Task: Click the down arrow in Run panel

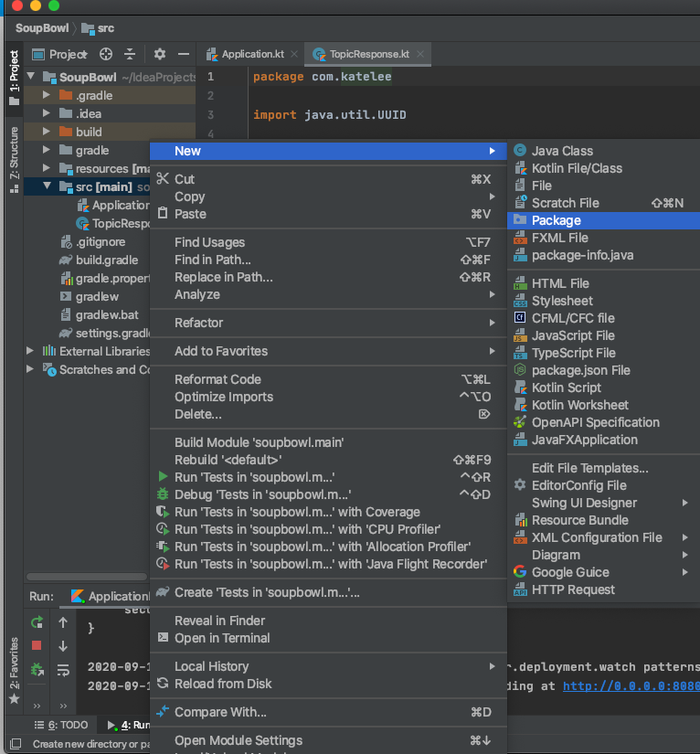Action: 63,646
